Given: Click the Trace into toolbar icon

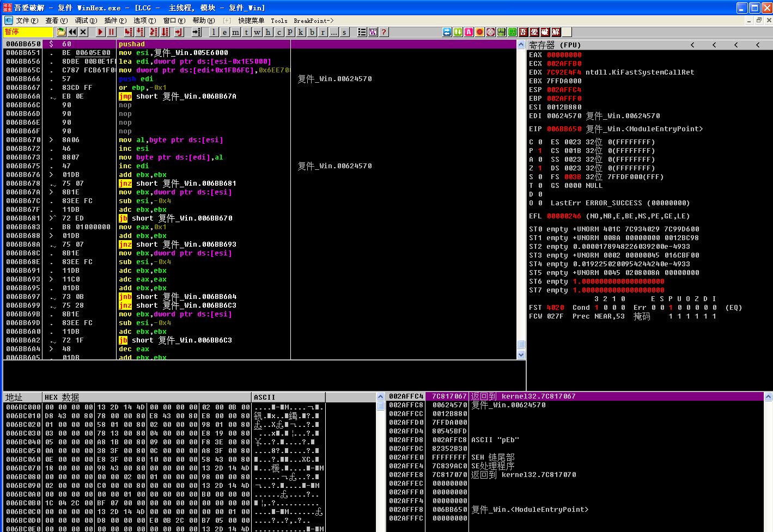Looking at the screenshot, I should 154,32.
